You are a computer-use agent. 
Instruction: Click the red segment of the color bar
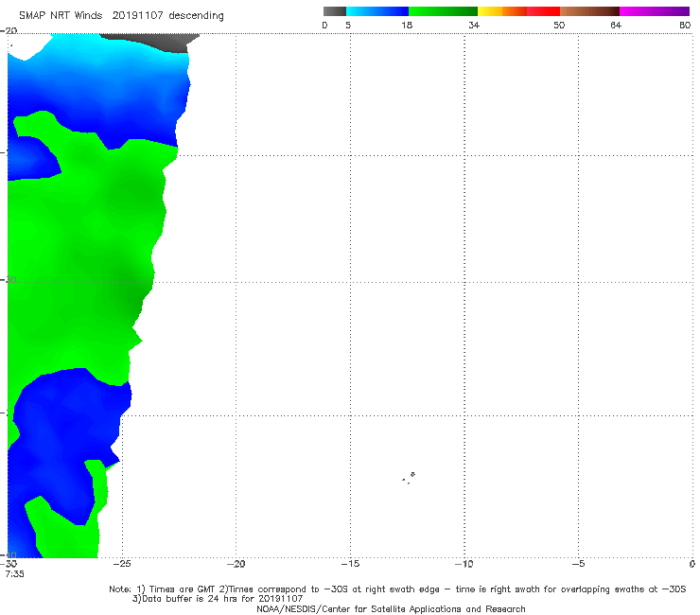point(543,11)
